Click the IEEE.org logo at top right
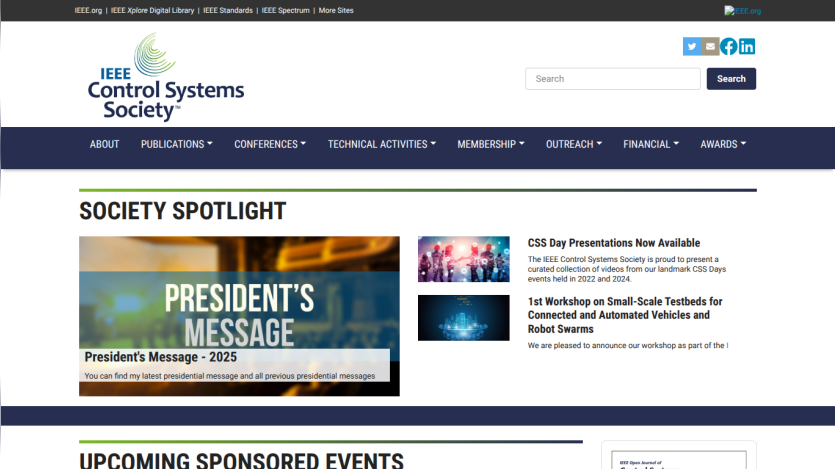The height and width of the screenshot is (469, 835). click(x=742, y=11)
